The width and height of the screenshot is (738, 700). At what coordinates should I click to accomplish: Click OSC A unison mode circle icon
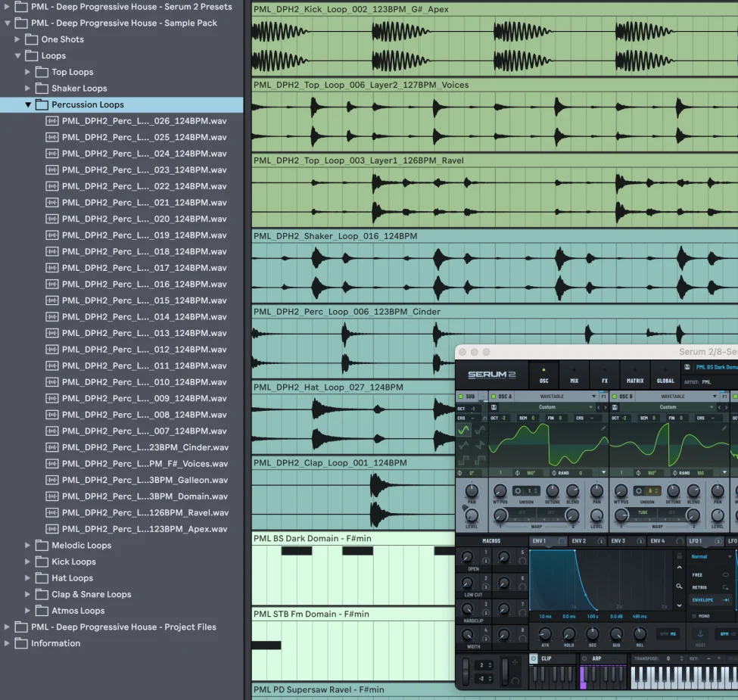pyautogui.click(x=518, y=491)
